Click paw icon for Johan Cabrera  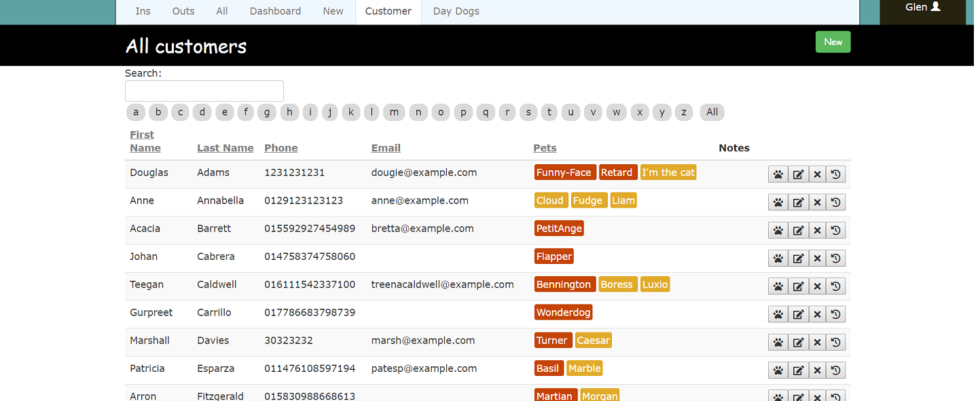coord(778,258)
